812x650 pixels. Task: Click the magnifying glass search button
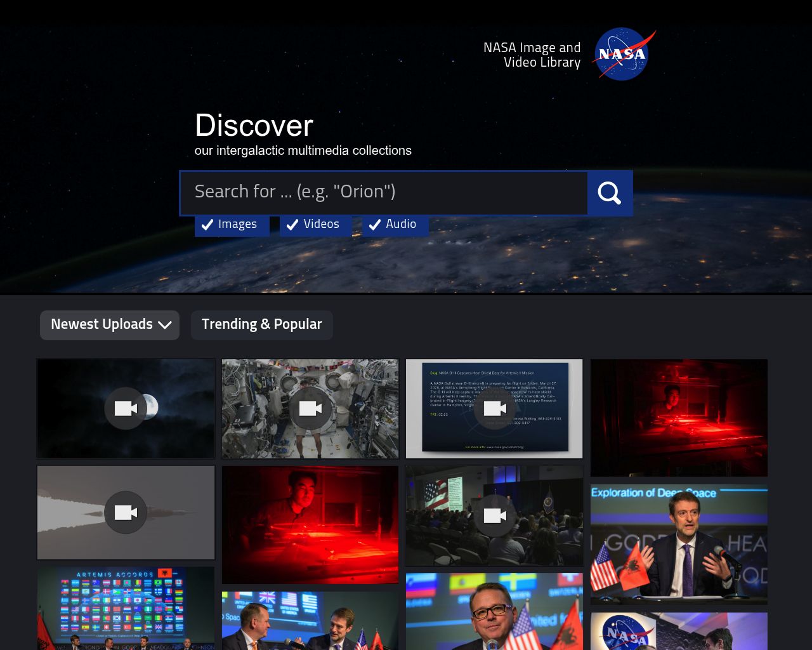(x=610, y=193)
